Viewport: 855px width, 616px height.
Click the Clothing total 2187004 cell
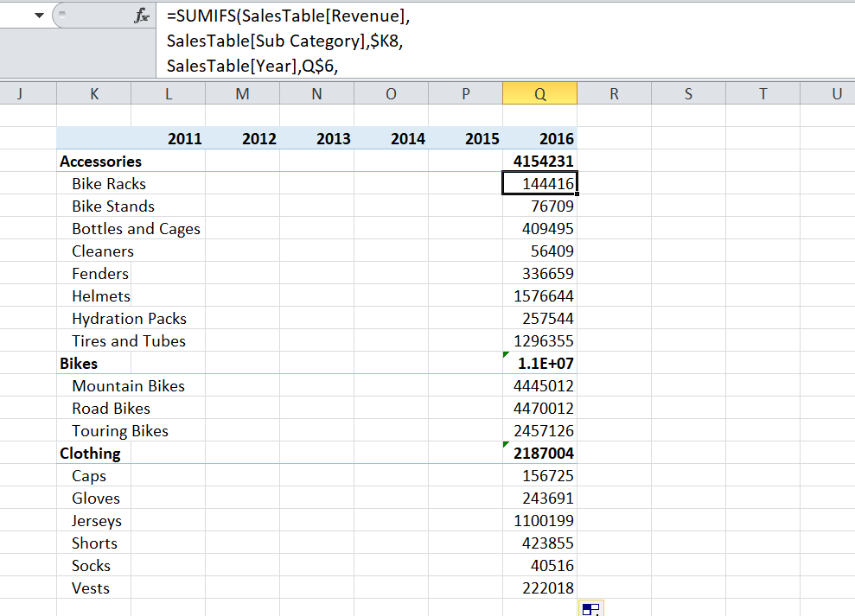tap(539, 453)
